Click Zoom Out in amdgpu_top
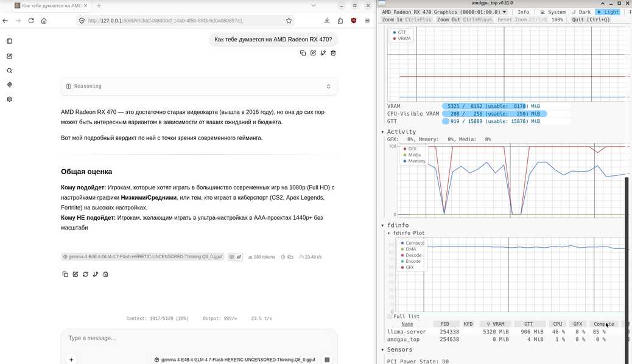The image size is (632, 364). 465,19
